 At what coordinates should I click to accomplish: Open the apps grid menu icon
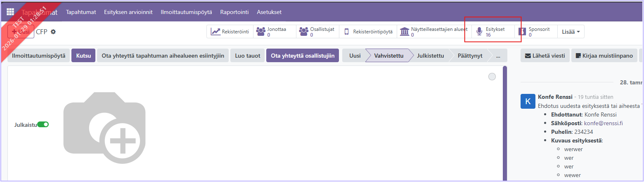pos(10,12)
